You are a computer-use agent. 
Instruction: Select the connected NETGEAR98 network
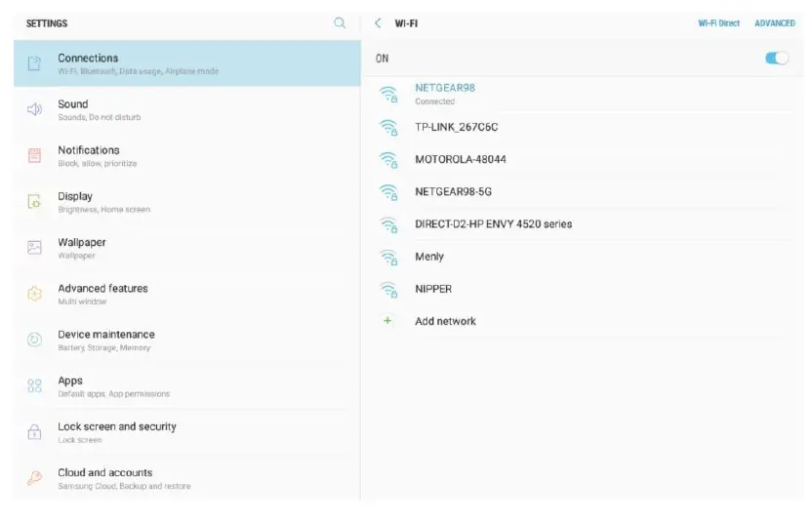tap(583, 95)
